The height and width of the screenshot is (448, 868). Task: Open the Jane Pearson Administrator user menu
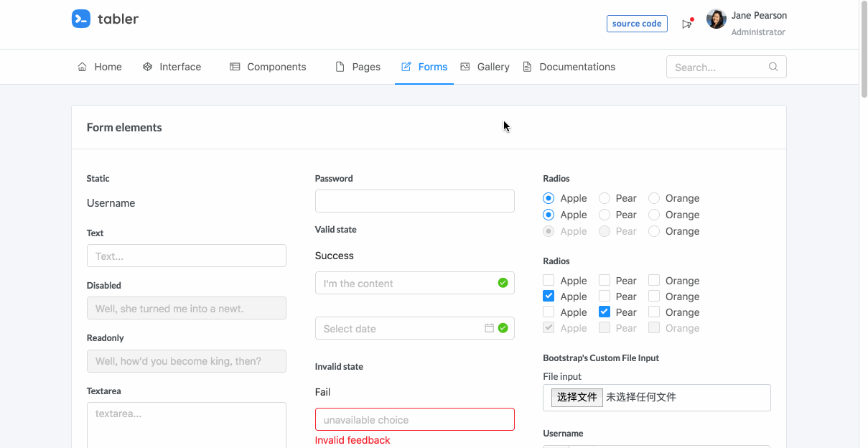point(757,24)
